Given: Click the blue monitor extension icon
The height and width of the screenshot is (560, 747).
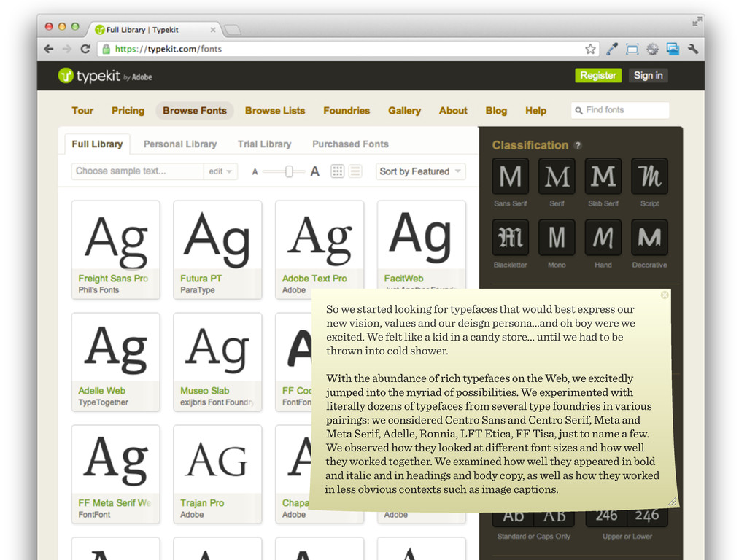Looking at the screenshot, I should point(673,49).
